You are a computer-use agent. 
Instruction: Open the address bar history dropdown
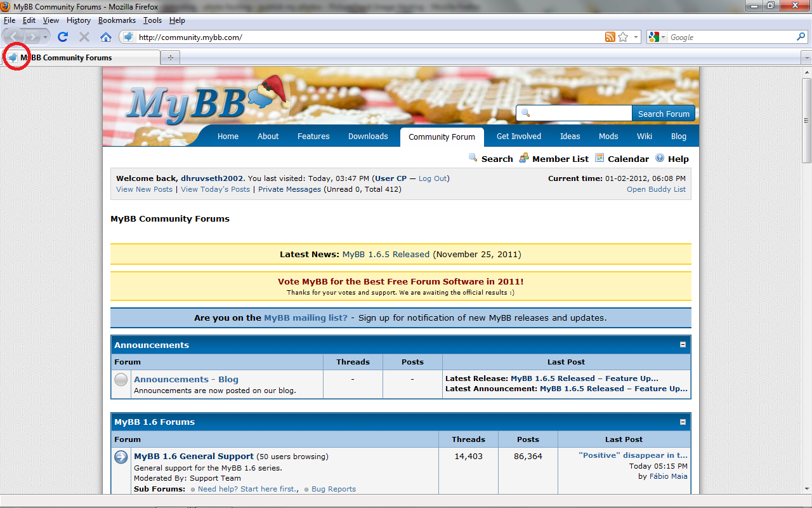(636, 37)
